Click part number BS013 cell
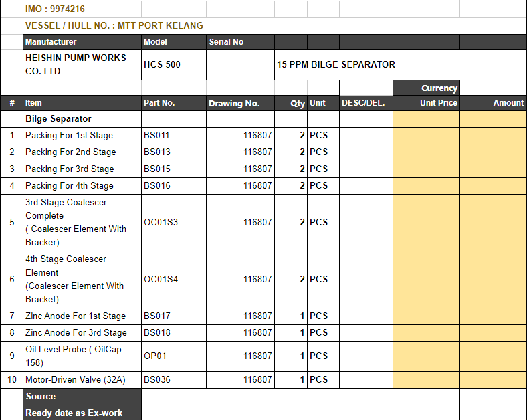527x420 pixels. [x=173, y=152]
